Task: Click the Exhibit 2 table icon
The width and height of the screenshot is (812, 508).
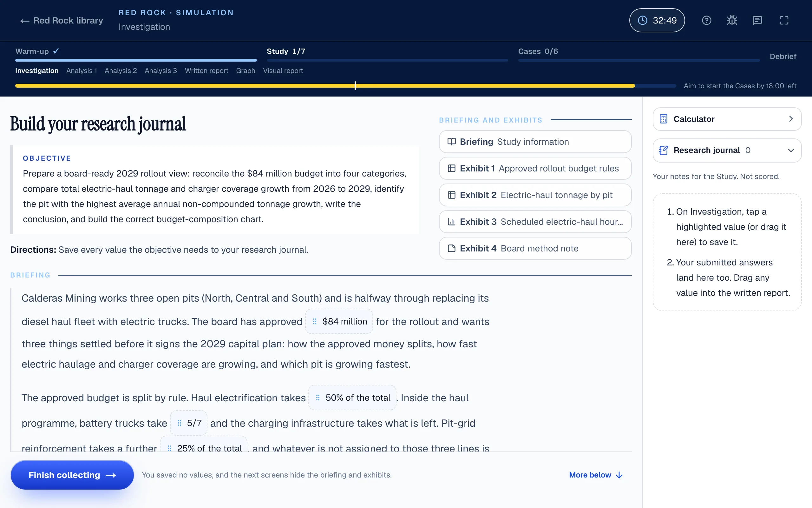Action: (452, 195)
